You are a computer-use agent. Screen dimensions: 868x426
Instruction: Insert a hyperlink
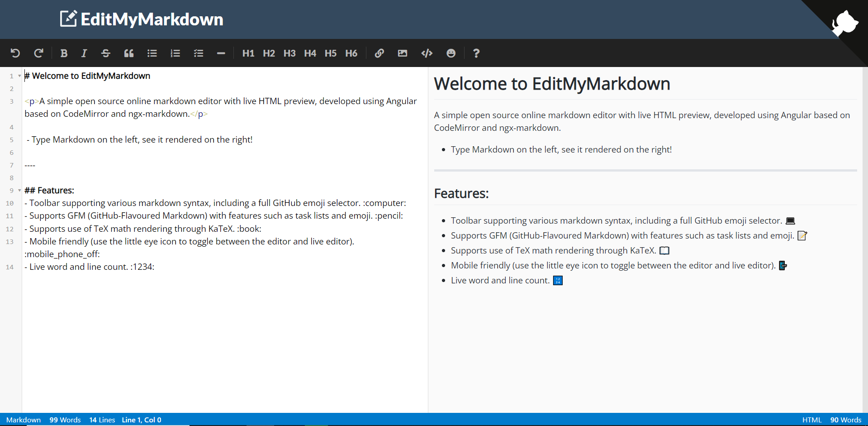point(379,53)
